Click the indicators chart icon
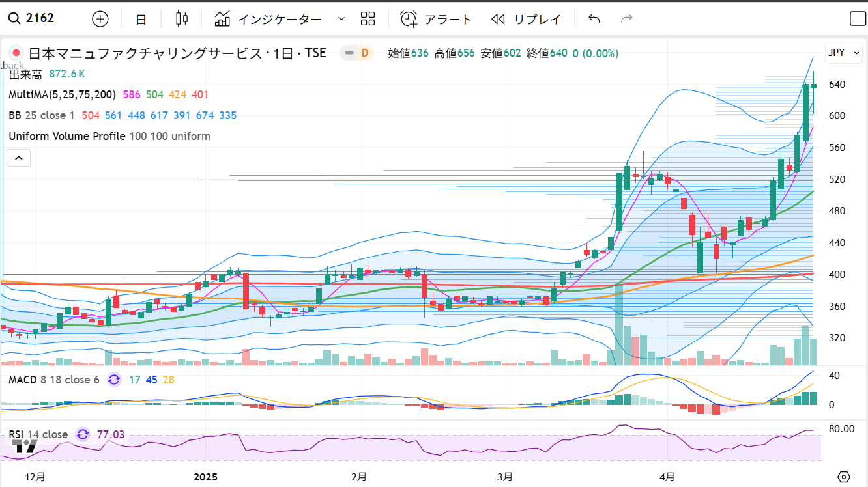 222,19
